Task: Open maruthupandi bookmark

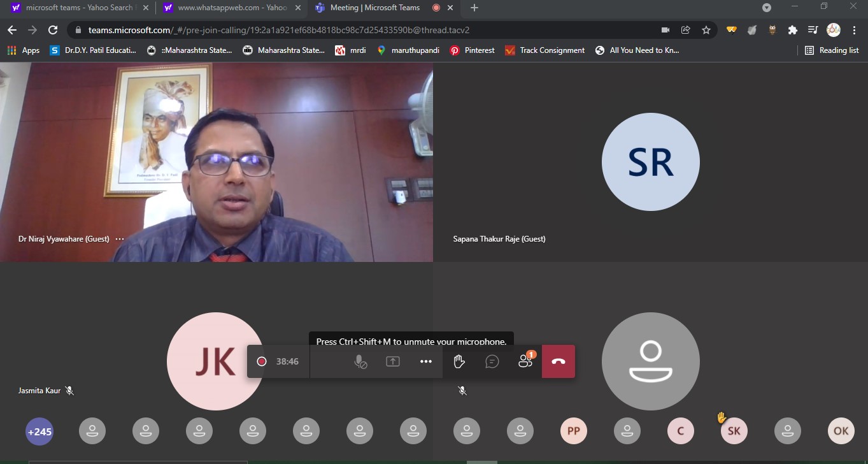Action: pyautogui.click(x=408, y=50)
